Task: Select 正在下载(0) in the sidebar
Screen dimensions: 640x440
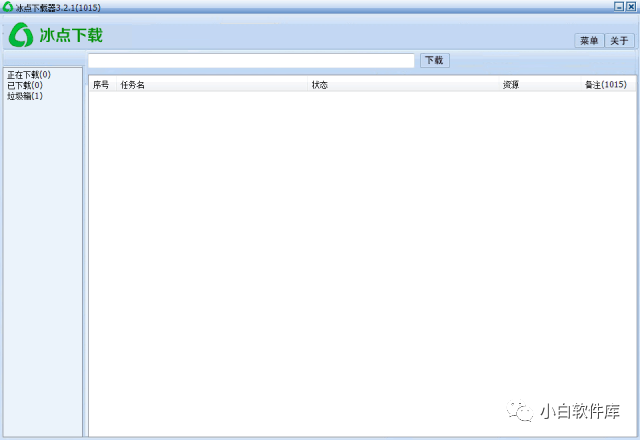Action: tap(29, 75)
